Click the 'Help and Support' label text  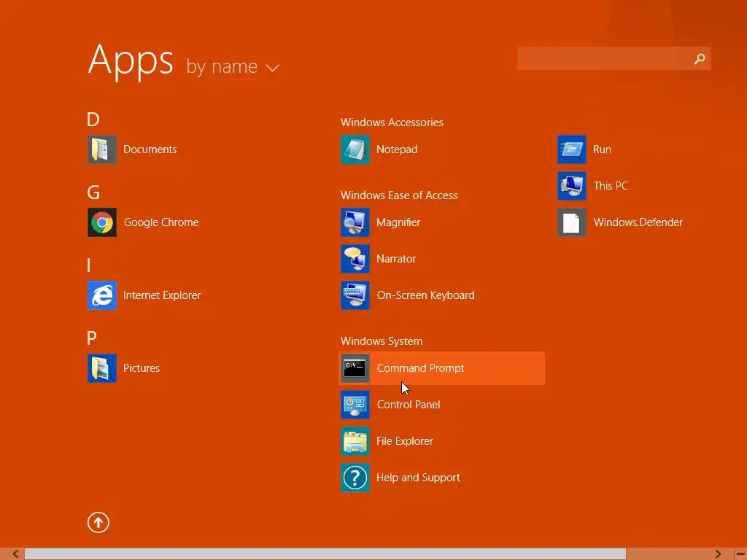coord(418,478)
